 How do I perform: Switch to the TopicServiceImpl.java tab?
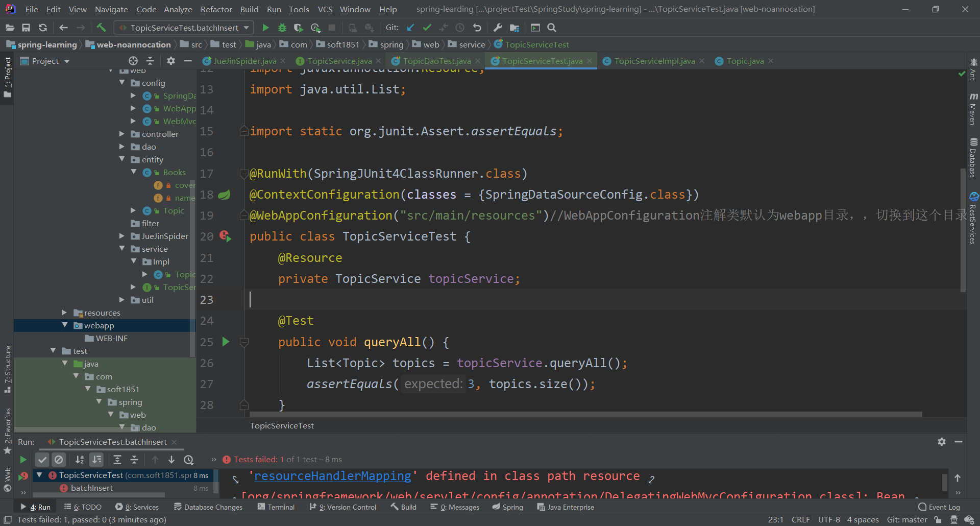pos(654,61)
